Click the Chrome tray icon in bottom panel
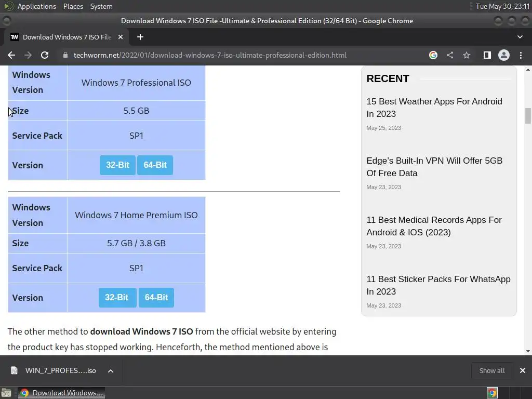The width and height of the screenshot is (532, 399). [492, 393]
